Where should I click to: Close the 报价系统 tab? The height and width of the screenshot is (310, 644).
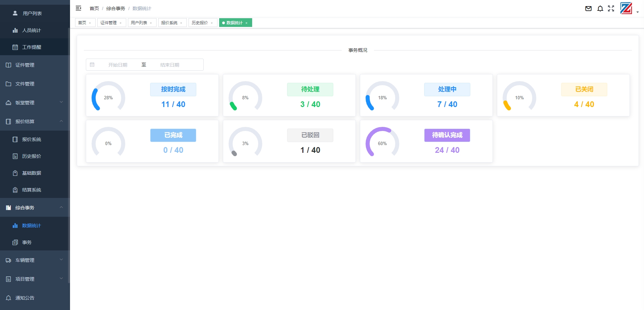pyautogui.click(x=181, y=23)
